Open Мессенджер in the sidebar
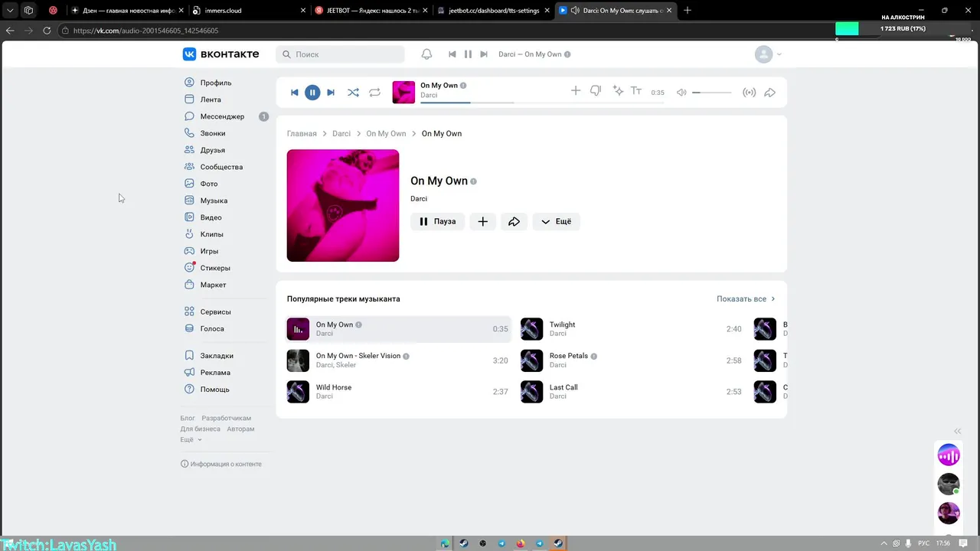Image resolution: width=980 pixels, height=551 pixels. pos(222,116)
